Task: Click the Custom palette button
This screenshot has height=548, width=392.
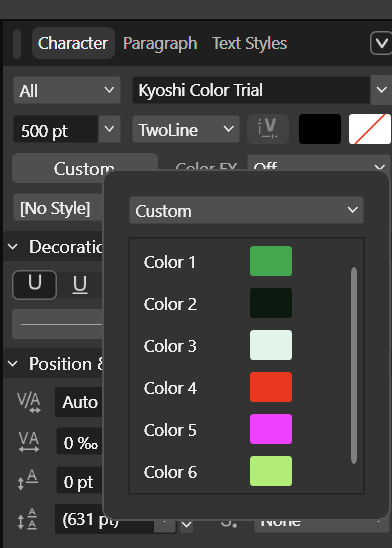Action: (85, 168)
